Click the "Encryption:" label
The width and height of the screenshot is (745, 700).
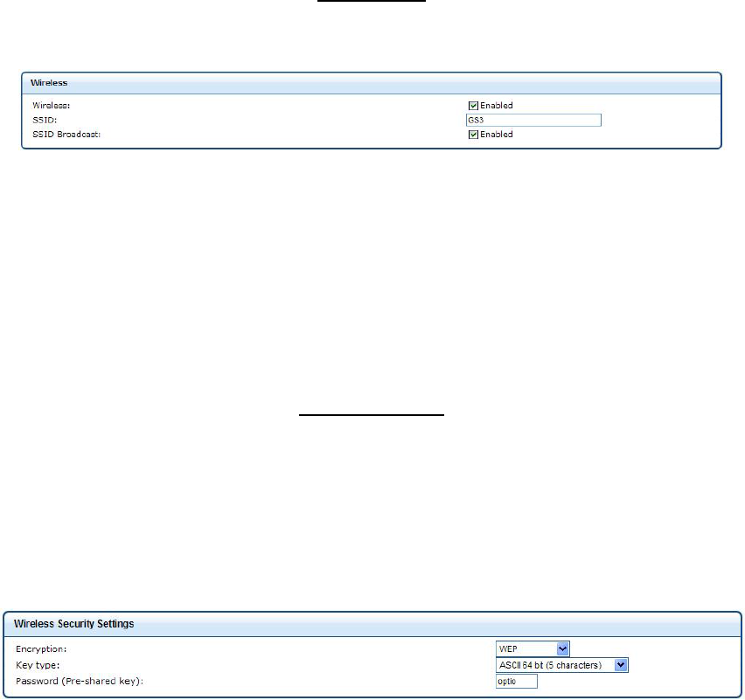tap(41, 648)
